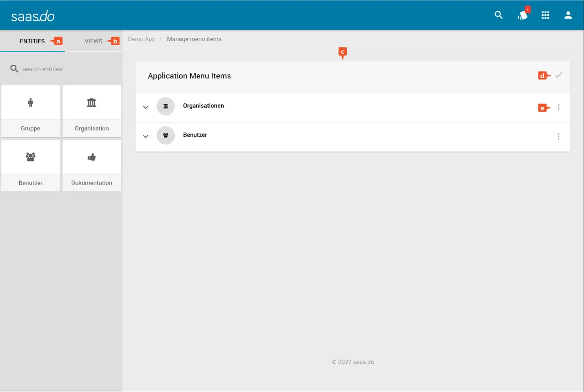Confirm menu items with the checkmark
The image size is (584, 392).
point(558,75)
